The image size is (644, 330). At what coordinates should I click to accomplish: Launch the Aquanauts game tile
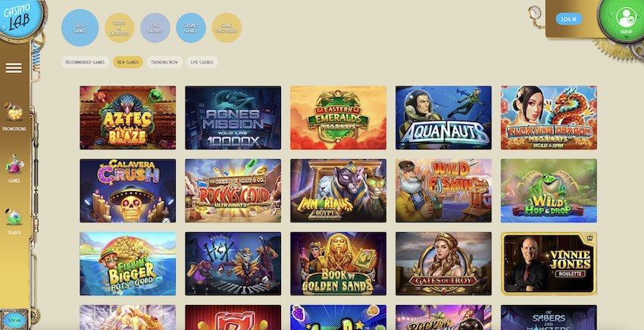[443, 118]
